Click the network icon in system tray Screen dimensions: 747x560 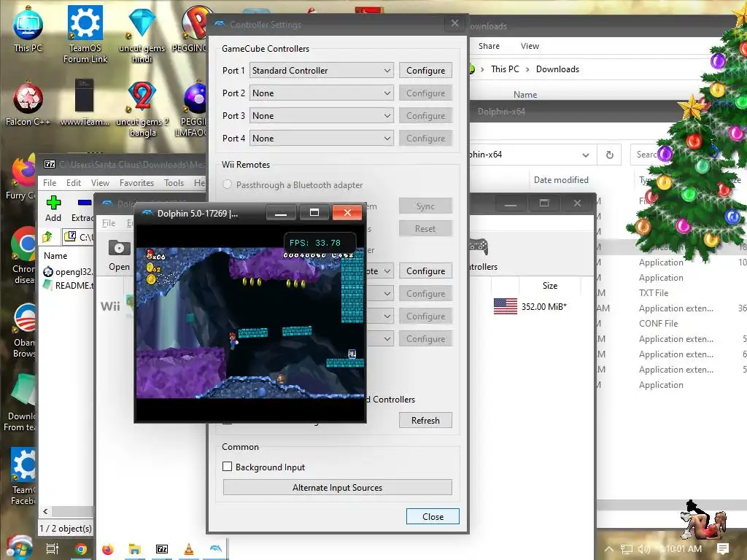627,549
